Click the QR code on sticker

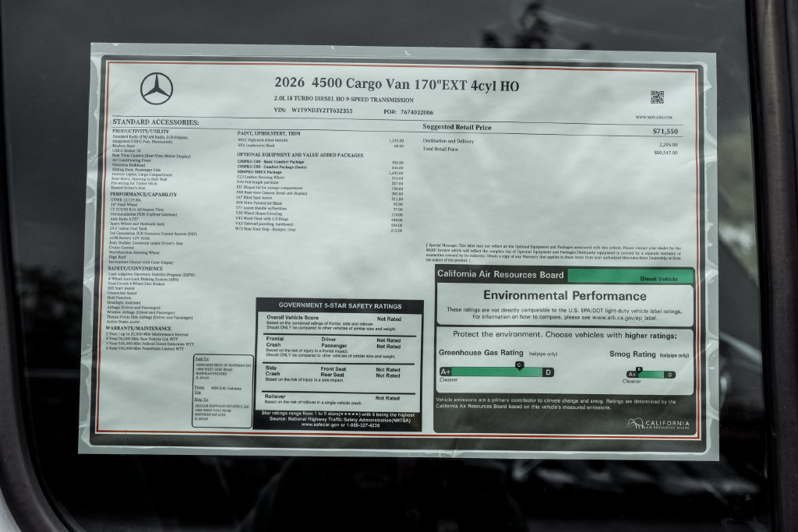[x=657, y=97]
